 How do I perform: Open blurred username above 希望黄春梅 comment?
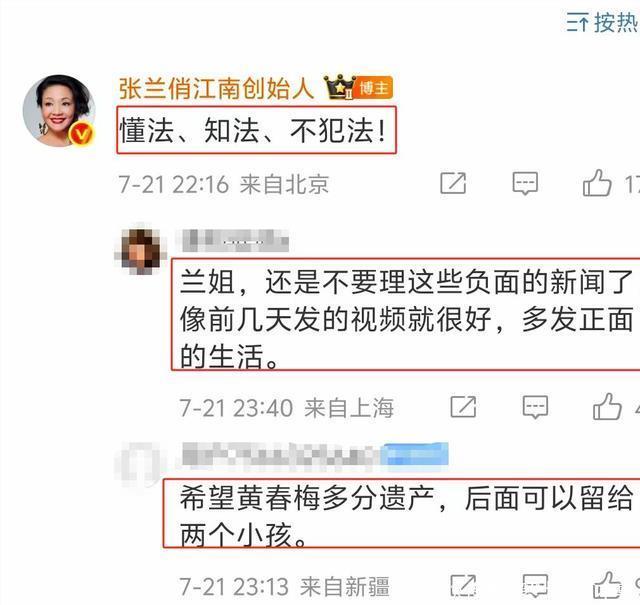pos(314,454)
